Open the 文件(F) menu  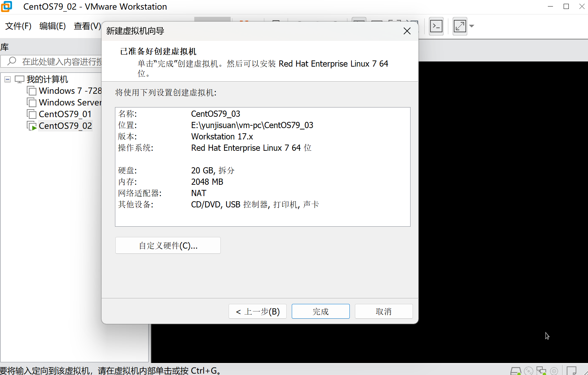click(x=18, y=26)
